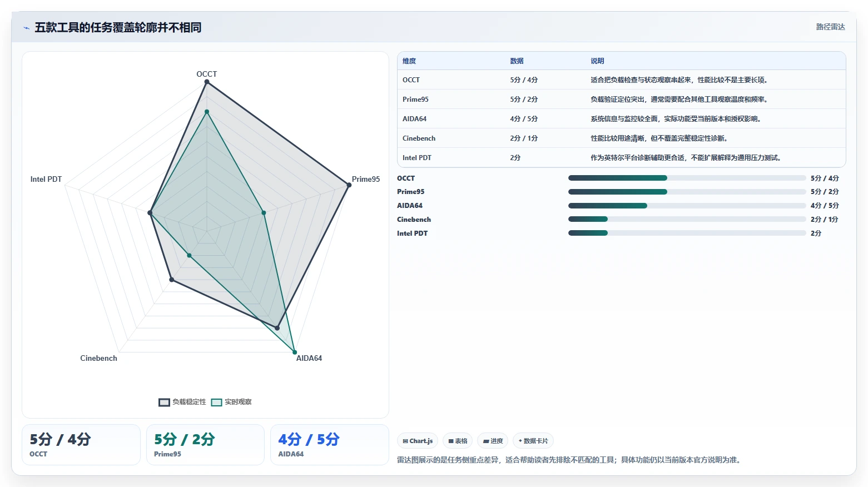Select the dark Prime95 data point on radar

349,185
